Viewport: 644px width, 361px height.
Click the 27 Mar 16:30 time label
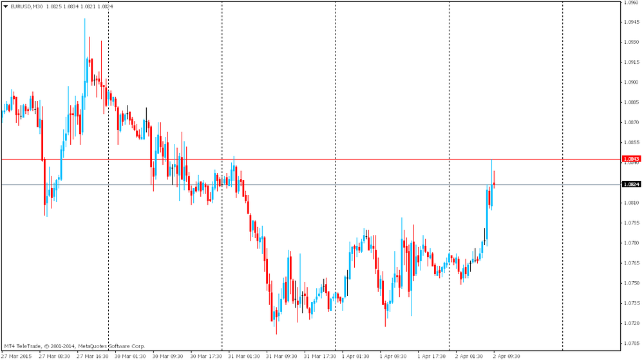point(92,356)
